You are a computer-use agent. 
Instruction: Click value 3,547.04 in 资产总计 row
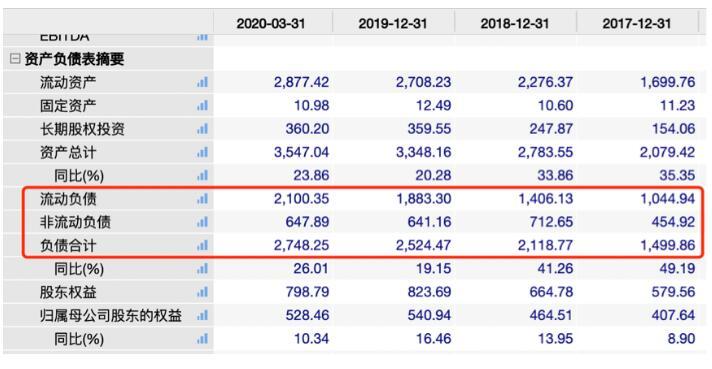301,152
